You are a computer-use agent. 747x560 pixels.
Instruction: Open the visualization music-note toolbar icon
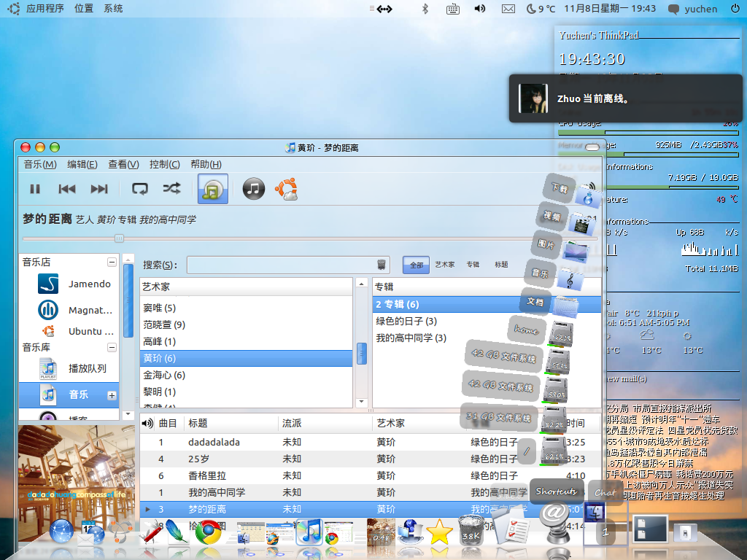click(x=254, y=189)
